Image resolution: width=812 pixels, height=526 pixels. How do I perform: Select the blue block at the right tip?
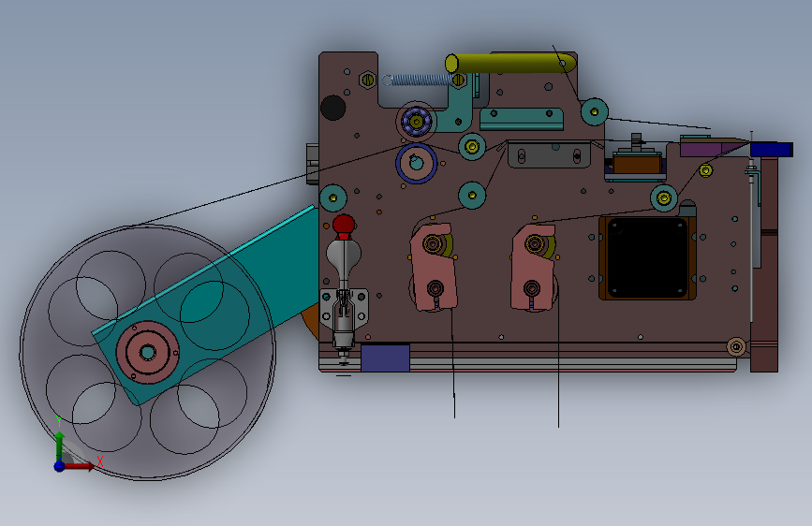771,149
